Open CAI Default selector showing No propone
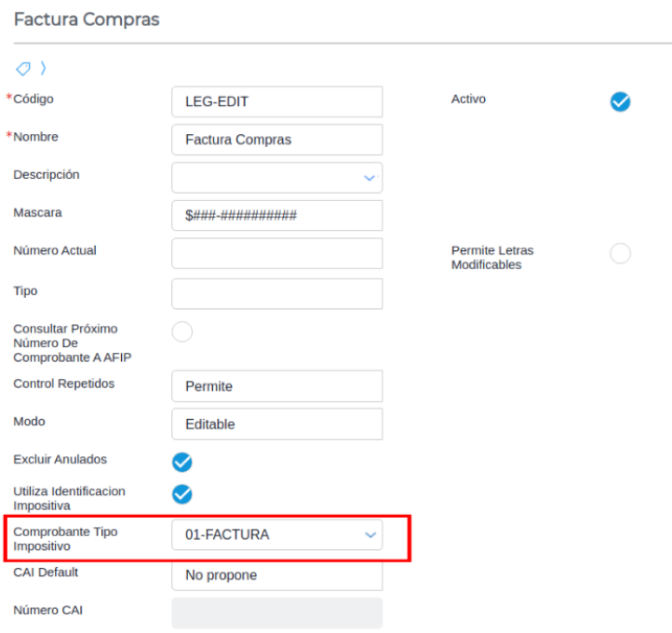Image resolution: width=672 pixels, height=633 pixels. (x=276, y=575)
